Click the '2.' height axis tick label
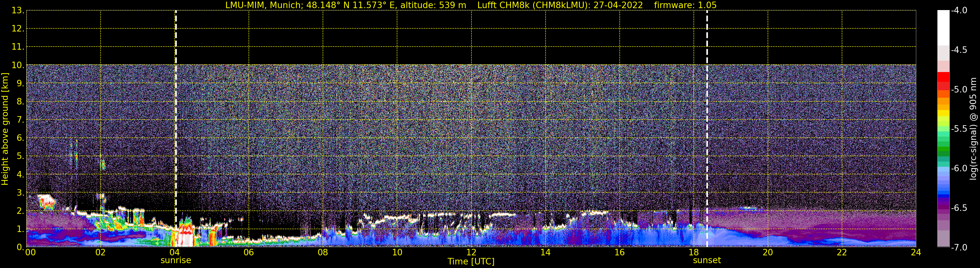Viewport: 980px width, 268px height. (x=20, y=211)
